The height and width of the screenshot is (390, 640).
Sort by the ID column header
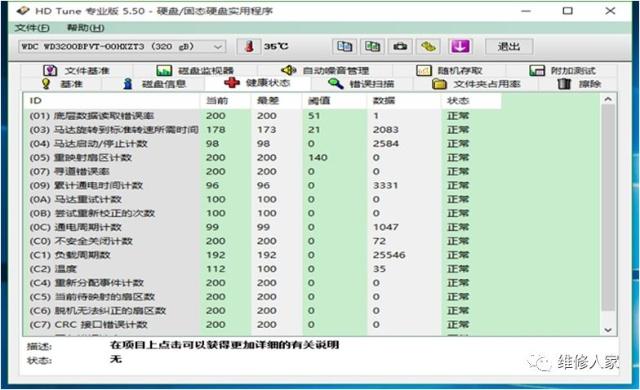pyautogui.click(x=112, y=101)
